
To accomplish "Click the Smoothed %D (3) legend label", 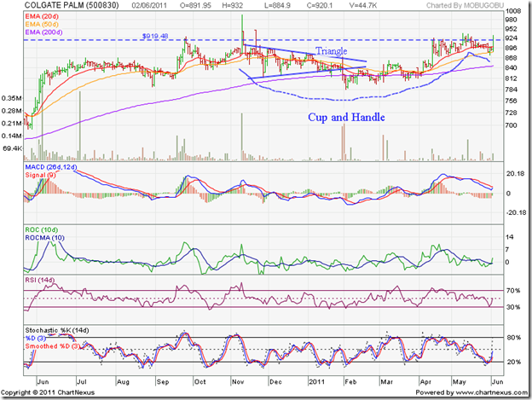I will [x=52, y=346].
